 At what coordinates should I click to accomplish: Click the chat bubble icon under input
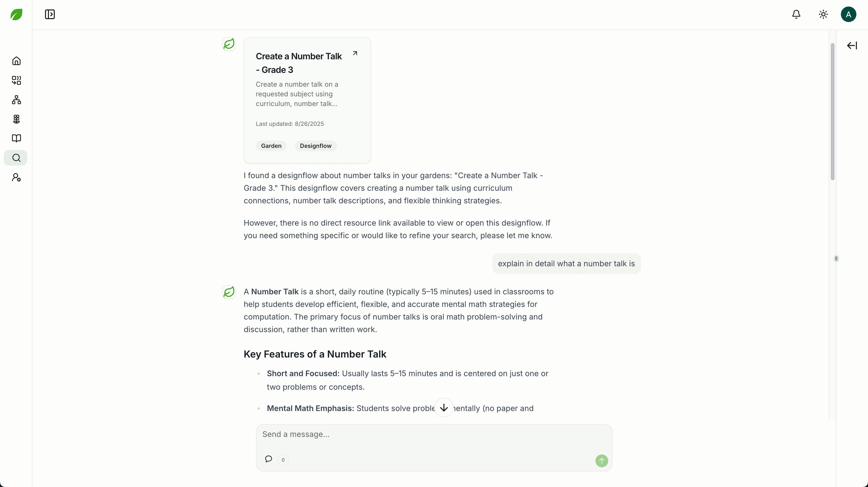pyautogui.click(x=268, y=459)
